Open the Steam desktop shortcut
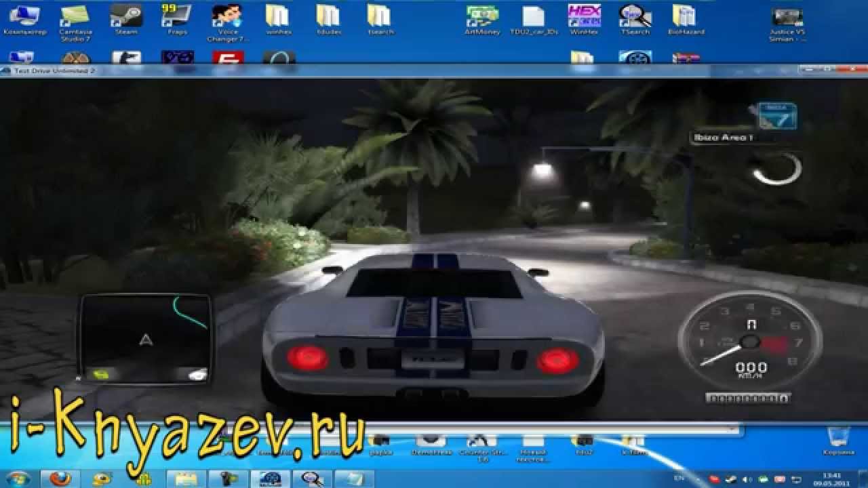This screenshot has height=488, width=868. 126,19
